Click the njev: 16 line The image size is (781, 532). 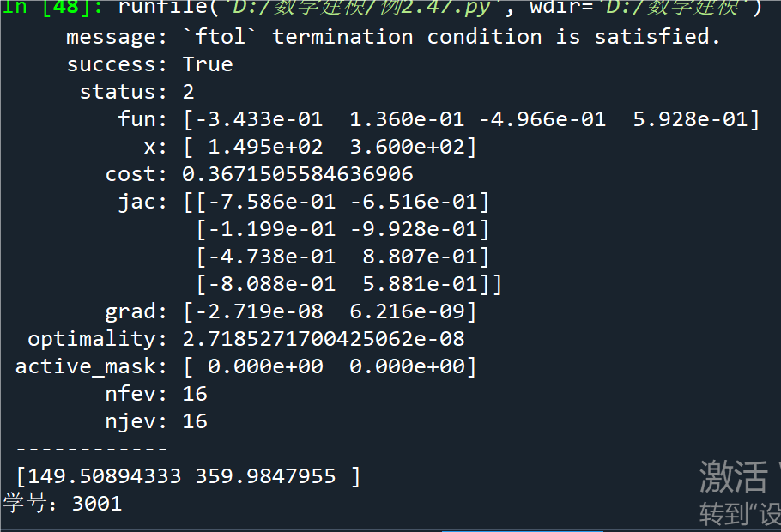(156, 421)
